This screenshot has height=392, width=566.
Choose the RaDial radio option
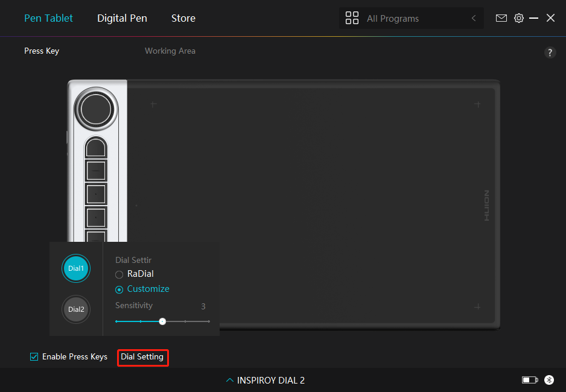[135, 274]
